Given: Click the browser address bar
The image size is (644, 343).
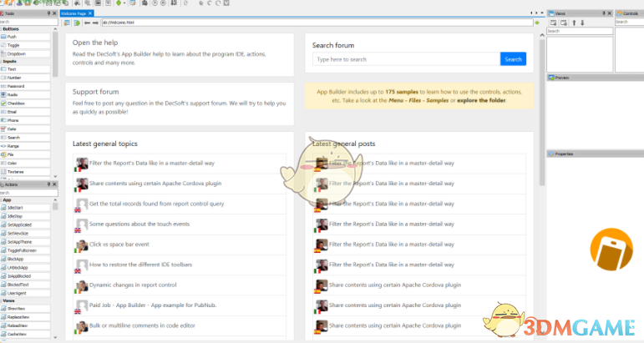Looking at the screenshot, I should tap(317, 23).
